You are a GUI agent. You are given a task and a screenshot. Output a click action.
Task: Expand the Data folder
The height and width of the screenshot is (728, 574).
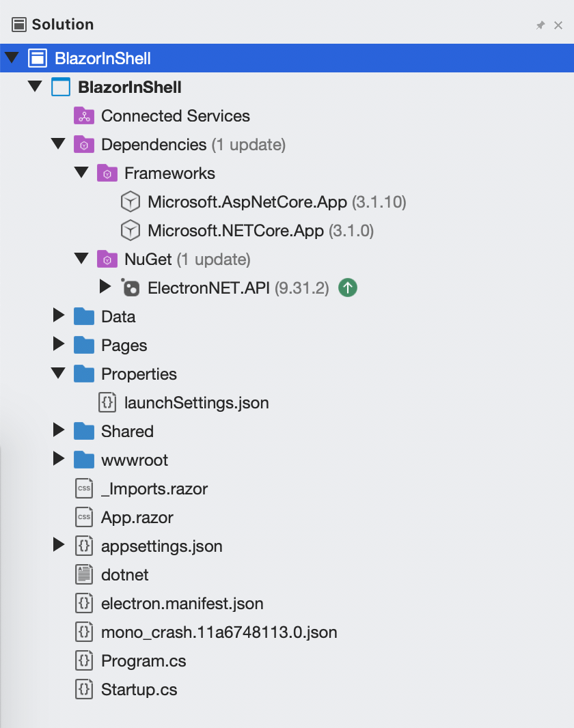[x=59, y=316]
